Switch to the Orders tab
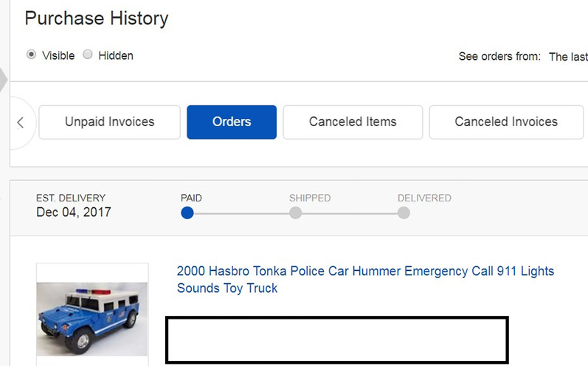The image size is (588, 366). point(232,122)
